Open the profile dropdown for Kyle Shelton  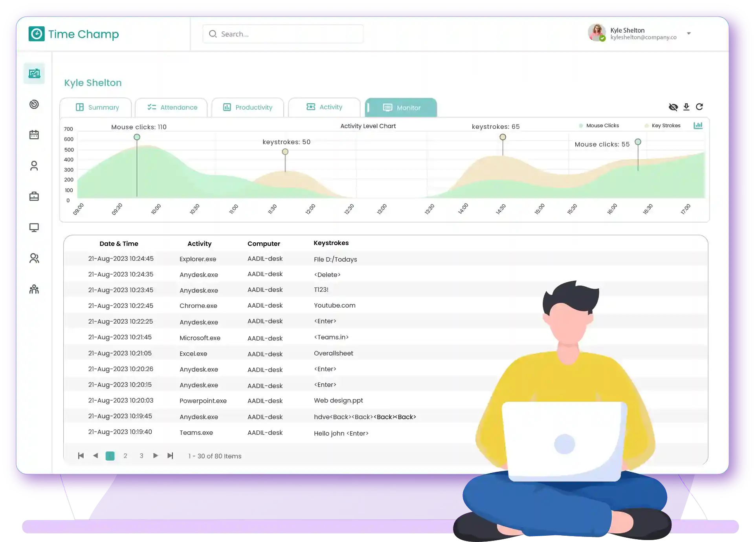(x=689, y=33)
